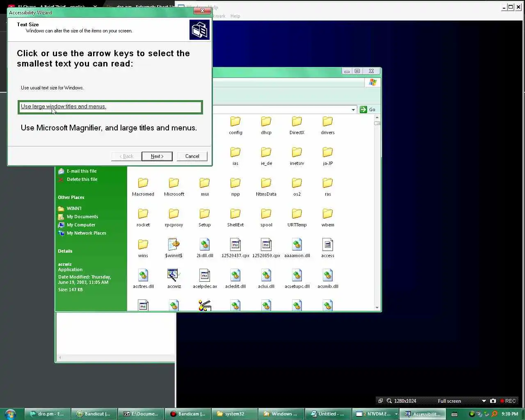Select the wins folder
525x420 pixels.
143,249
